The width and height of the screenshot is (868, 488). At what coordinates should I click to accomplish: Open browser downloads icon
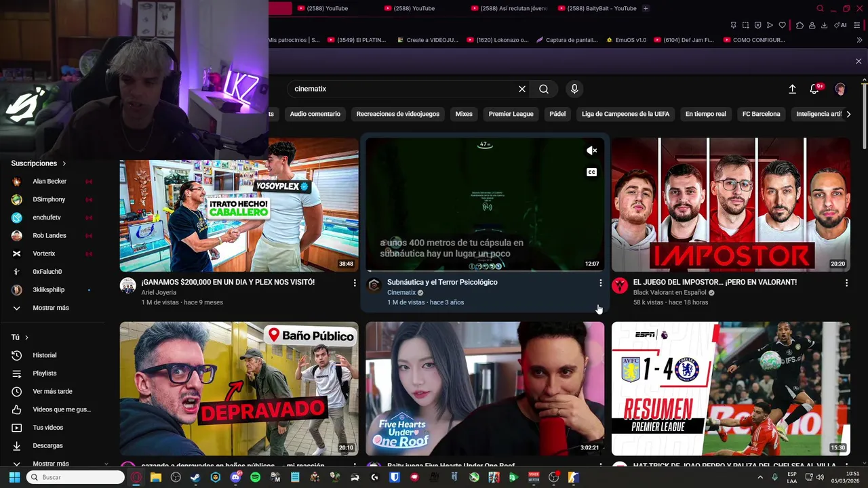pyautogui.click(x=824, y=25)
